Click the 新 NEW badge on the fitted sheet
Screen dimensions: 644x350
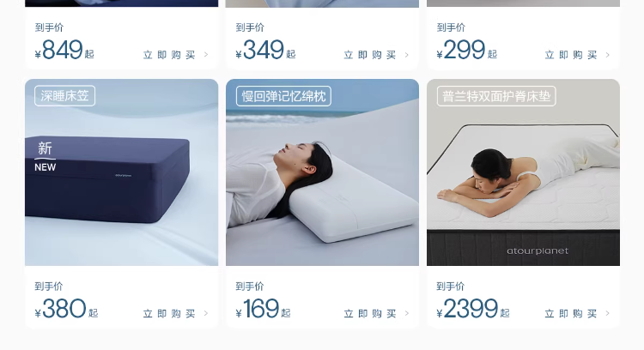46,156
